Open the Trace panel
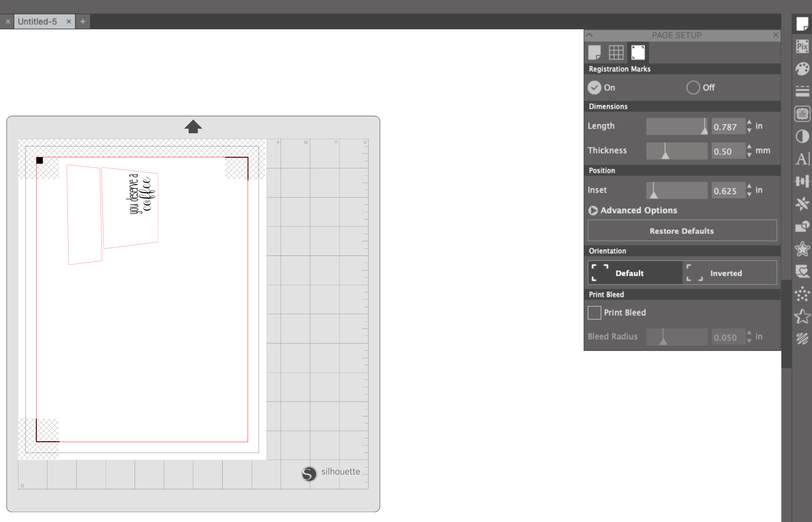The image size is (812, 522). point(802,113)
